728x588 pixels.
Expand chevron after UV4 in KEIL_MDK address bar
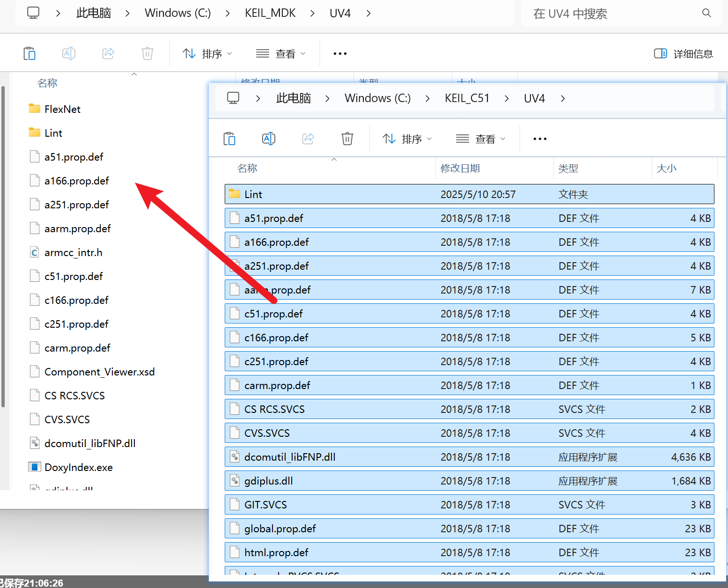point(368,13)
